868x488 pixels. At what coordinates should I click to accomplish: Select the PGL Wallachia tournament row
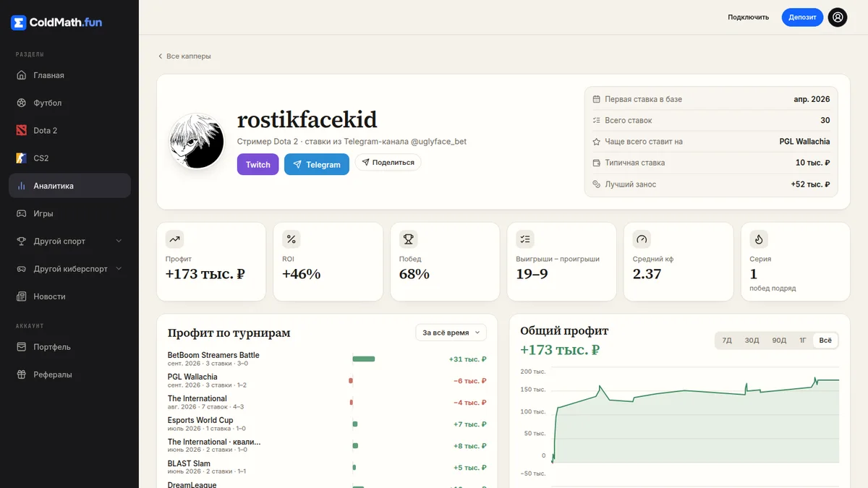(x=327, y=380)
